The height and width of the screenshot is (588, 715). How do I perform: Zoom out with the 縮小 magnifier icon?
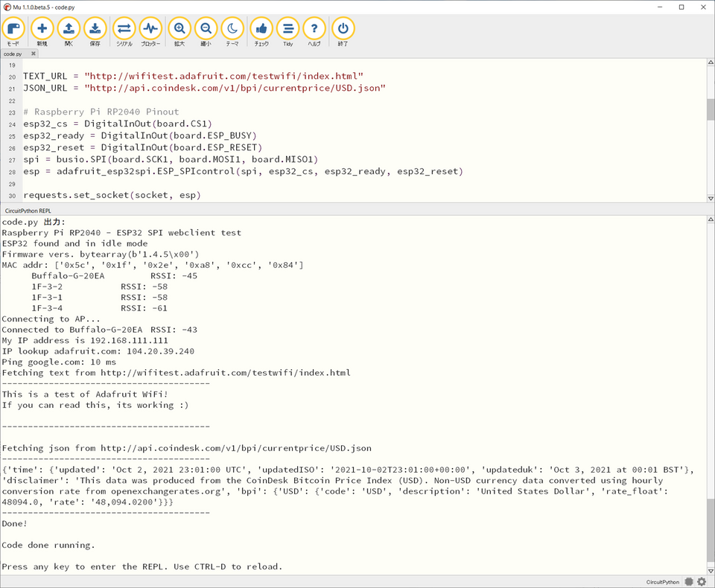[x=206, y=30]
